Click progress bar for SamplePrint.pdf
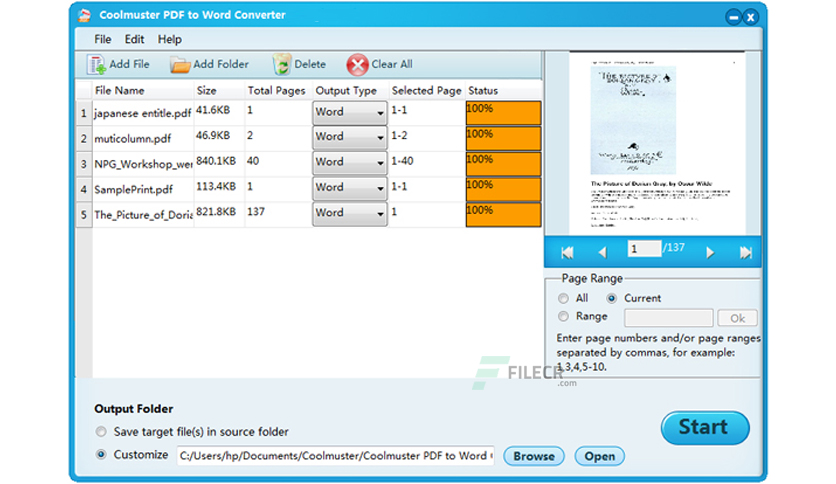836x484 pixels. (503, 189)
